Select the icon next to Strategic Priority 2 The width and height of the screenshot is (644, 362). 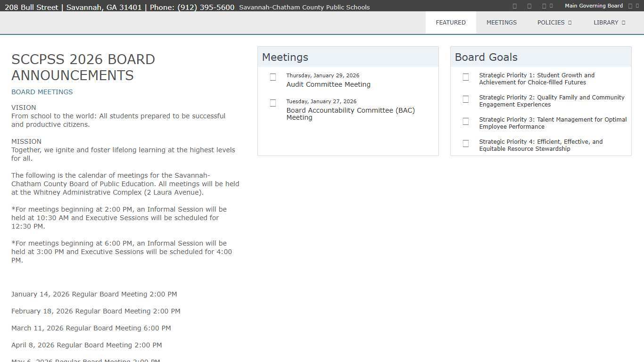466,99
